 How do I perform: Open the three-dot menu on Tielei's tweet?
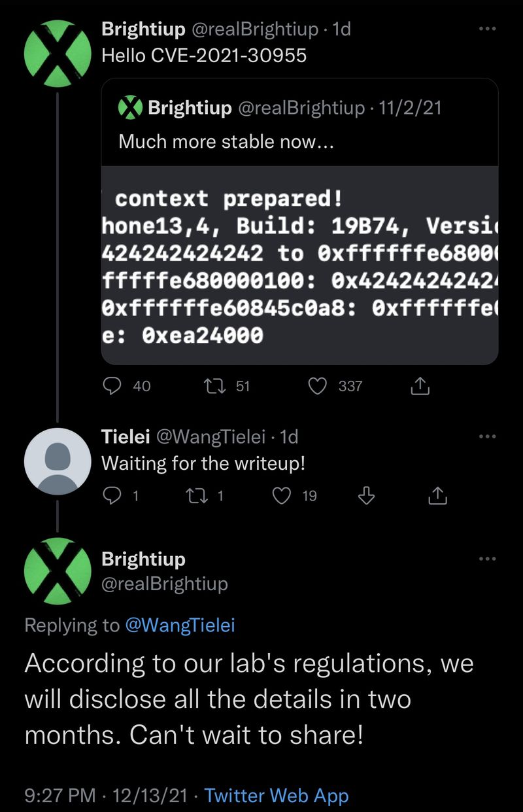coord(487,436)
